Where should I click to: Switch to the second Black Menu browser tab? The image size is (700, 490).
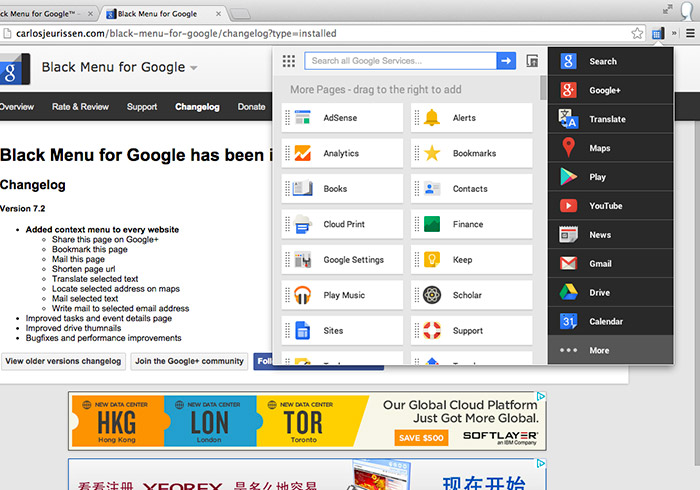tap(161, 14)
